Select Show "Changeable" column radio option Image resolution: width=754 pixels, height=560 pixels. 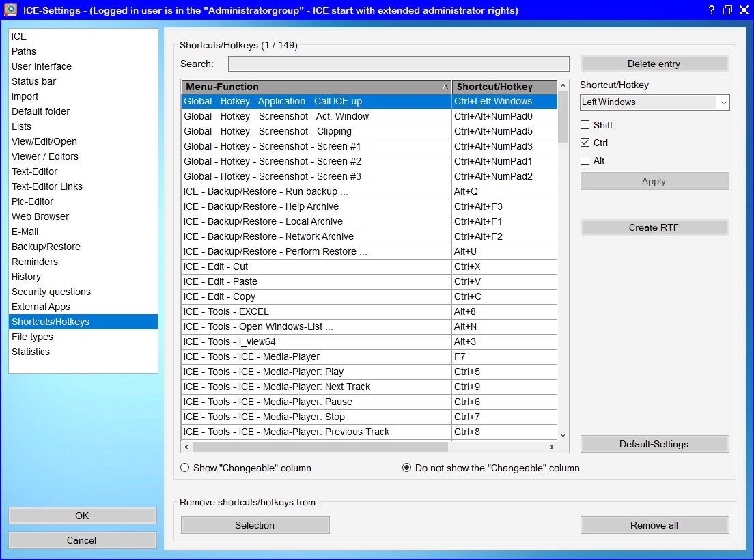coord(185,468)
